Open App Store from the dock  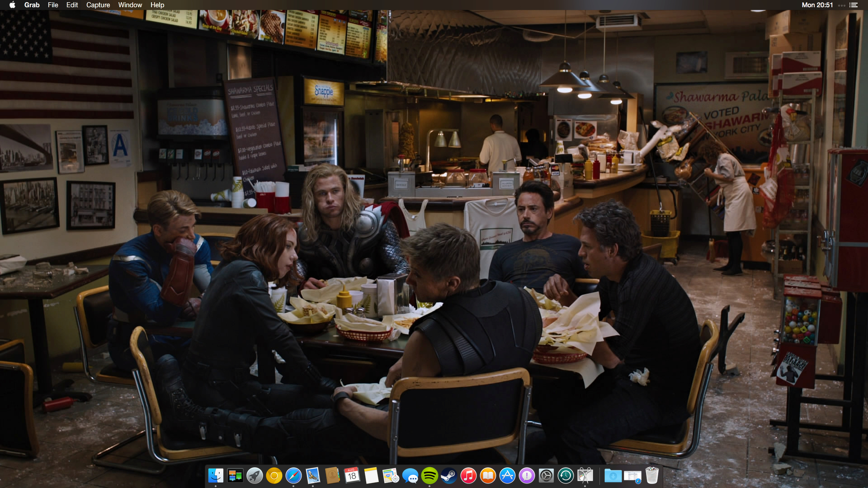(507, 475)
